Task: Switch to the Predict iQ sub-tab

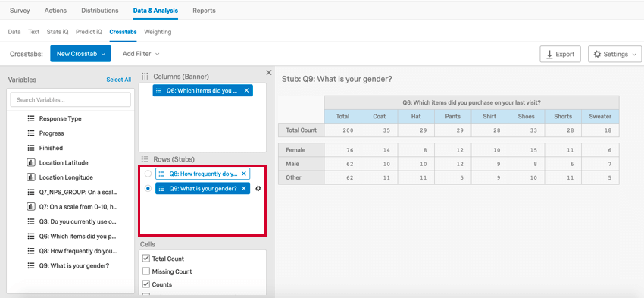Action: click(89, 32)
